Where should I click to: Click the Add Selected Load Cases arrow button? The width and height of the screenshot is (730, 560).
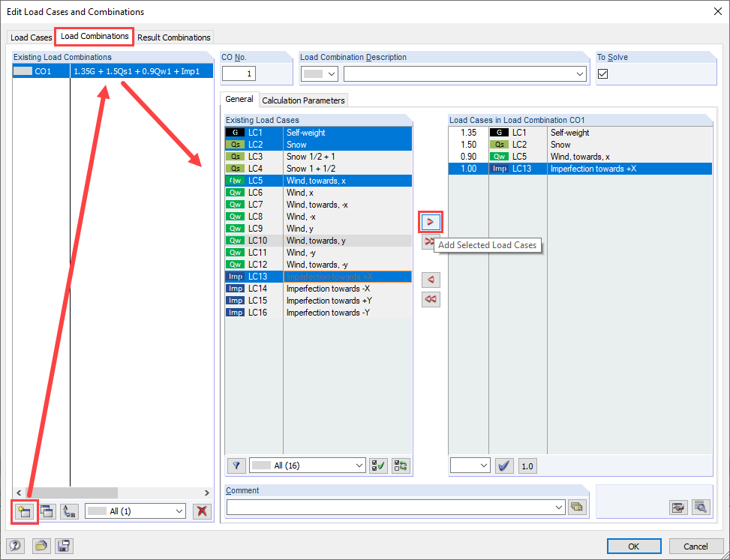[x=431, y=222]
